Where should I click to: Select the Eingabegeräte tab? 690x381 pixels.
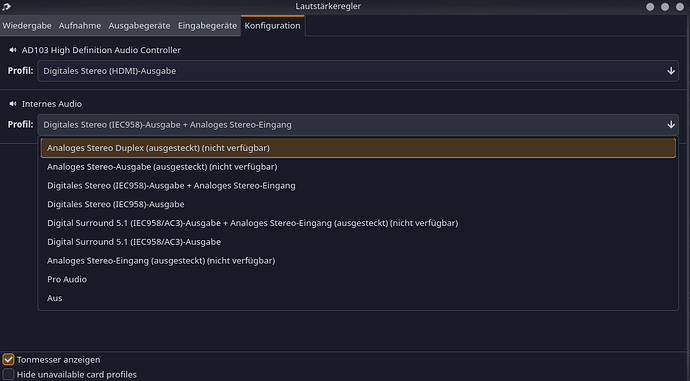(207, 26)
